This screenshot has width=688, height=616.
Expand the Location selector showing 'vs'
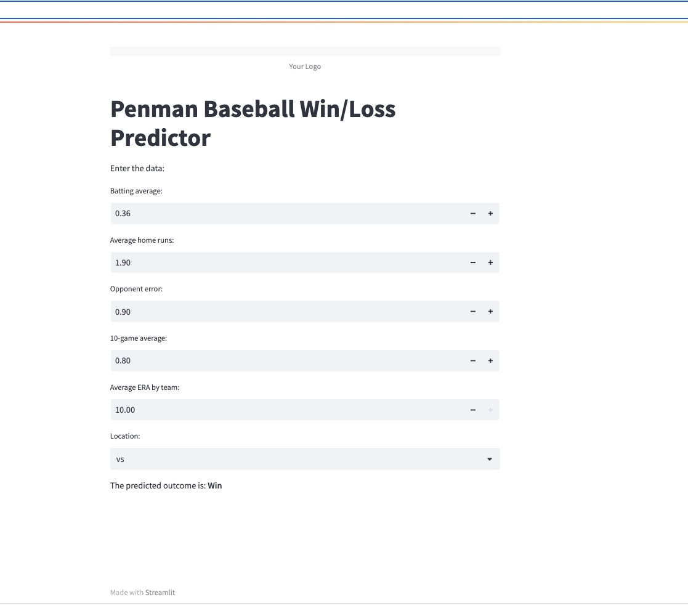[305, 459]
